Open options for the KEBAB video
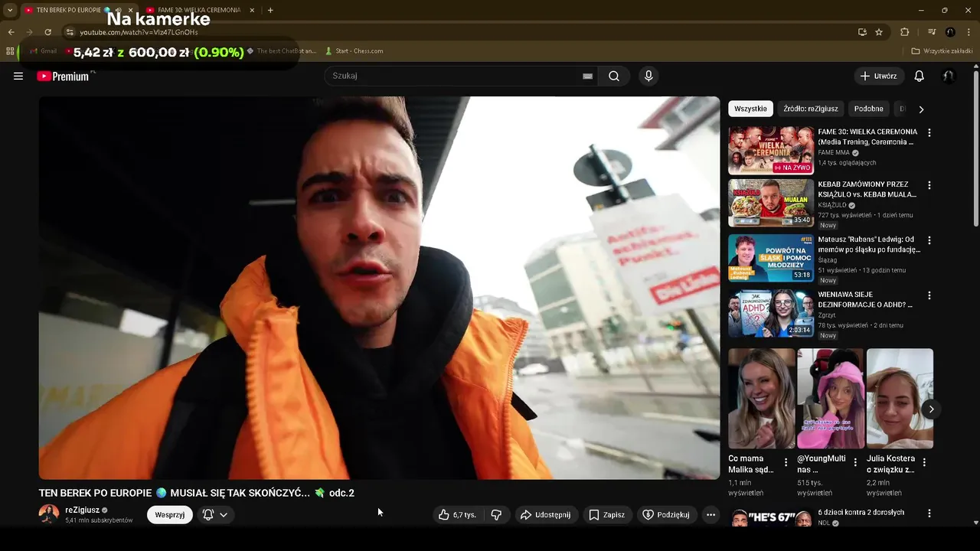The width and height of the screenshot is (980, 551). (x=929, y=185)
